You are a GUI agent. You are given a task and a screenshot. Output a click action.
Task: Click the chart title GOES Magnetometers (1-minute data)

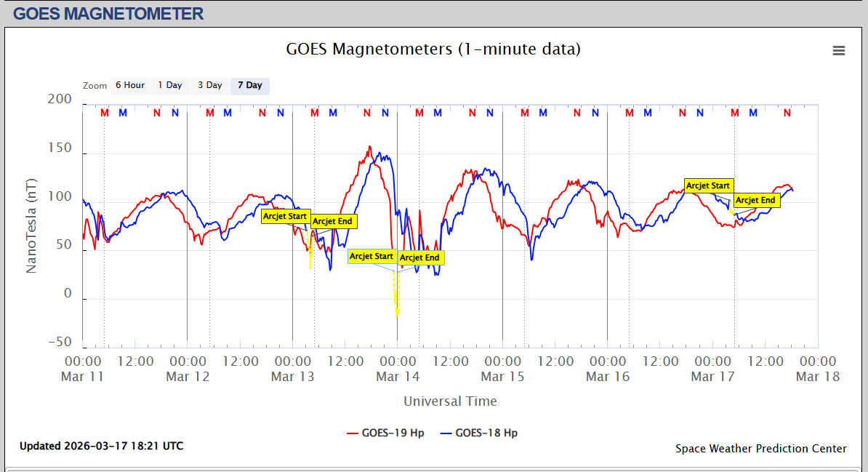[433, 49]
